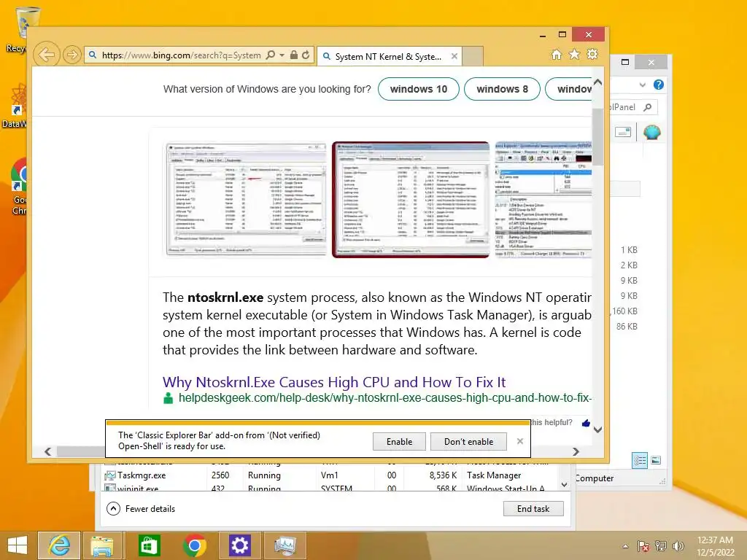Open the purple gear settings taskbar icon
747x560 pixels.
click(239, 545)
